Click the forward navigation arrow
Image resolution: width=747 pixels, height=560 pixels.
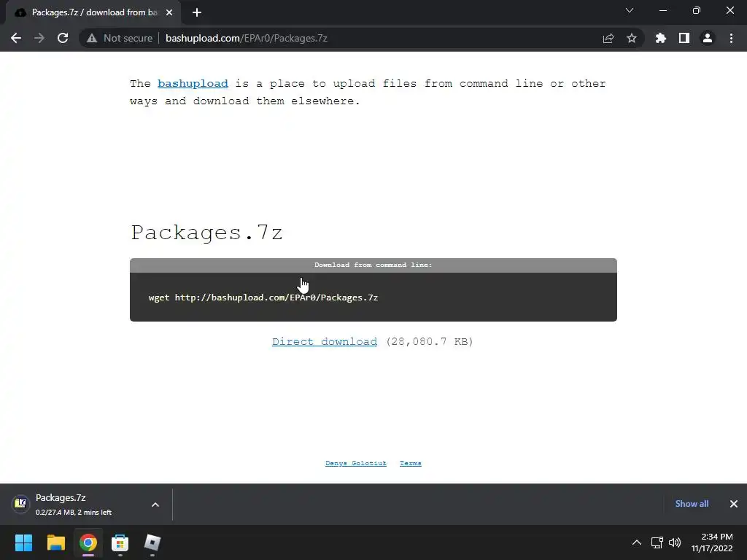pyautogui.click(x=39, y=38)
